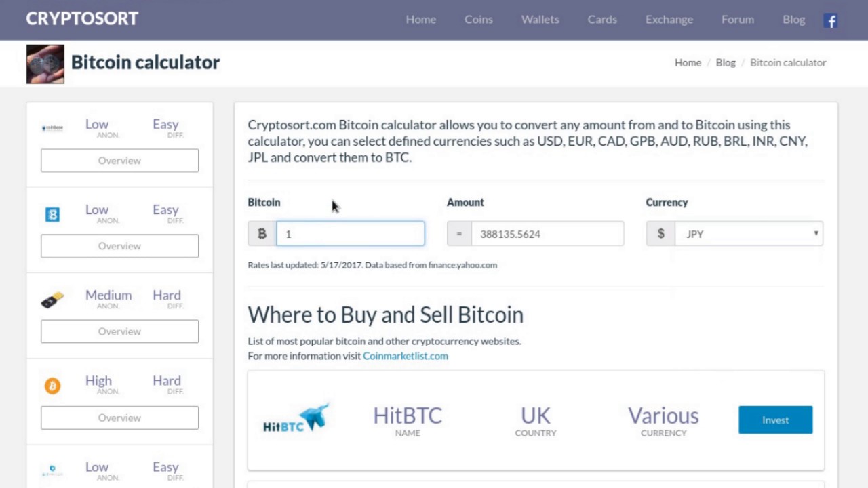Viewport: 868px width, 488px height.
Task: Open the Coins menu item
Action: coord(478,20)
